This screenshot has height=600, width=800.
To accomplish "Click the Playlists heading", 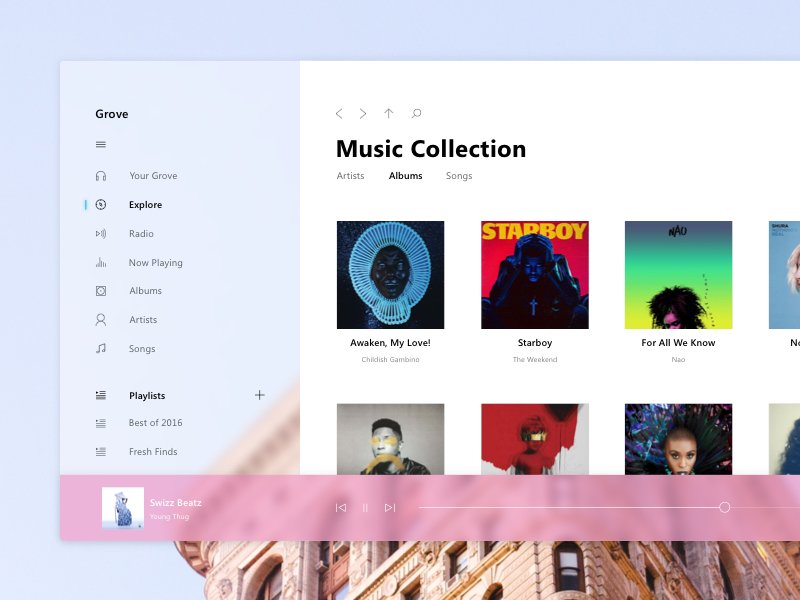I will (147, 395).
